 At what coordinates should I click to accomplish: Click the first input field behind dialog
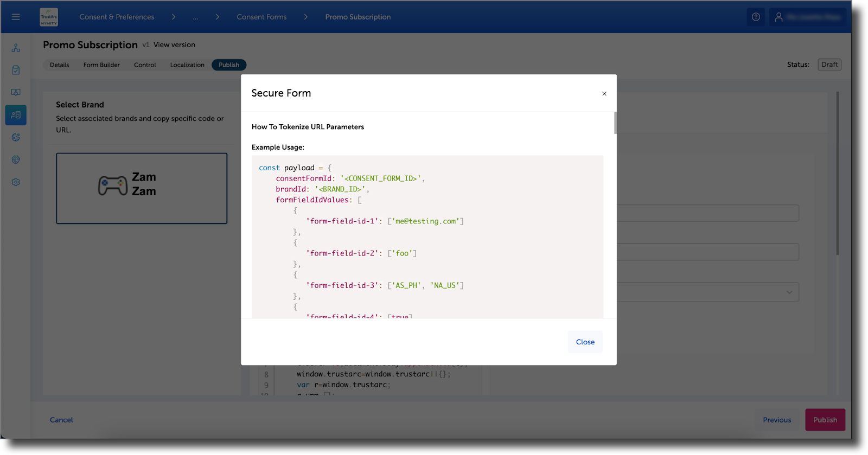pyautogui.click(x=708, y=213)
